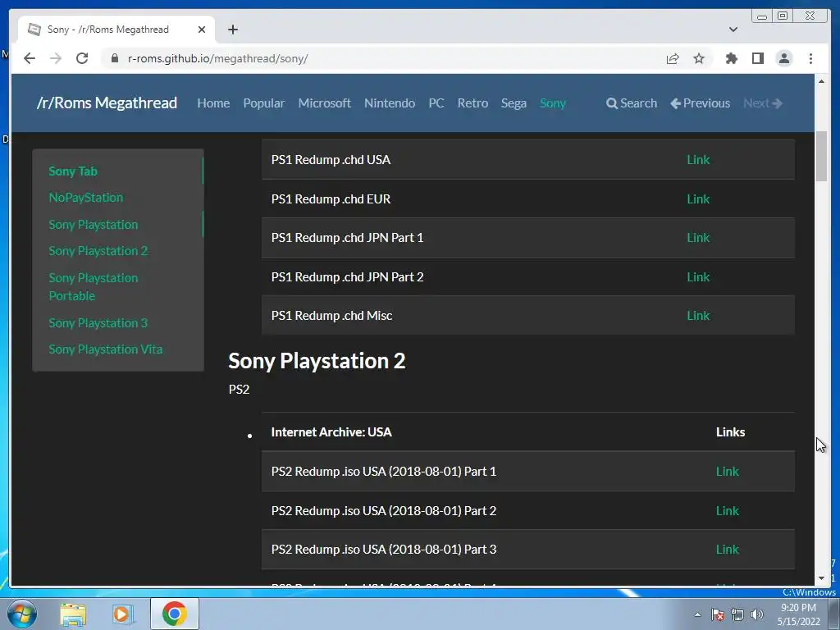Click the Sony Playstation 2 heading
Image resolution: width=840 pixels, height=630 pixels.
317,361
